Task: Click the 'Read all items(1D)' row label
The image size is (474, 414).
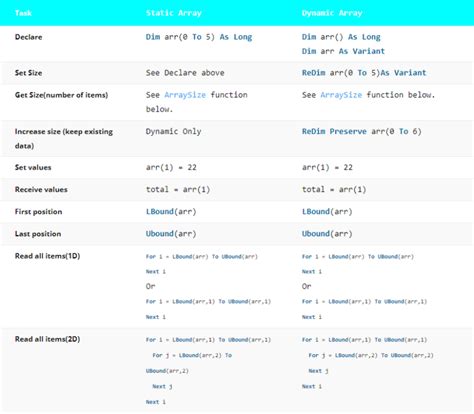Action: (x=47, y=256)
